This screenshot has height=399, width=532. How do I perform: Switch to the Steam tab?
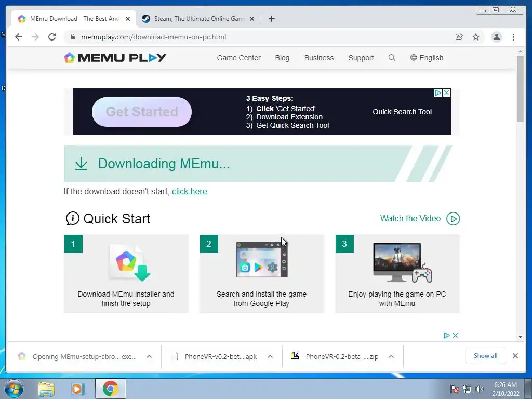[198, 19]
